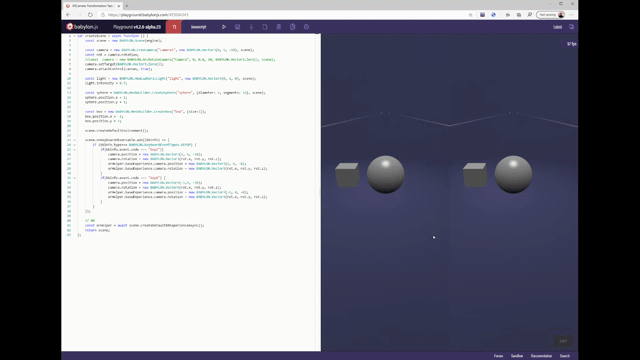Image resolution: width=640 pixels, height=360 pixels.
Task: Collapse the onKeyboardObservable block fold arrow
Action: coord(74,140)
